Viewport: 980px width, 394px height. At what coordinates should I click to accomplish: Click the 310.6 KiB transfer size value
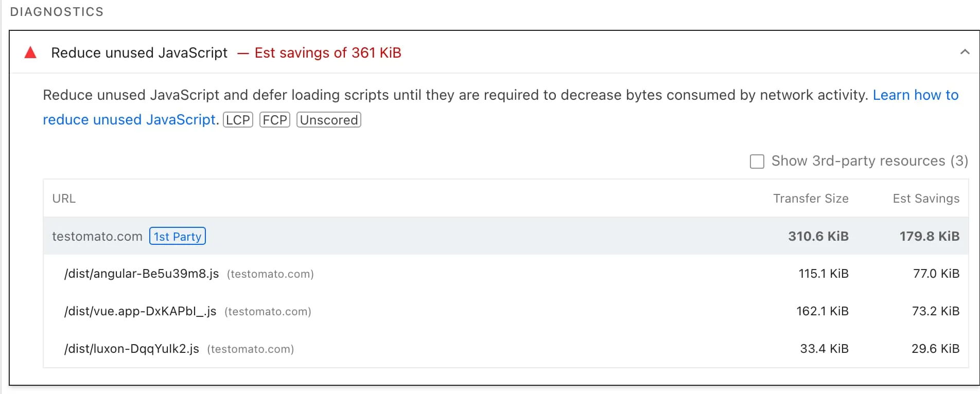tap(818, 236)
